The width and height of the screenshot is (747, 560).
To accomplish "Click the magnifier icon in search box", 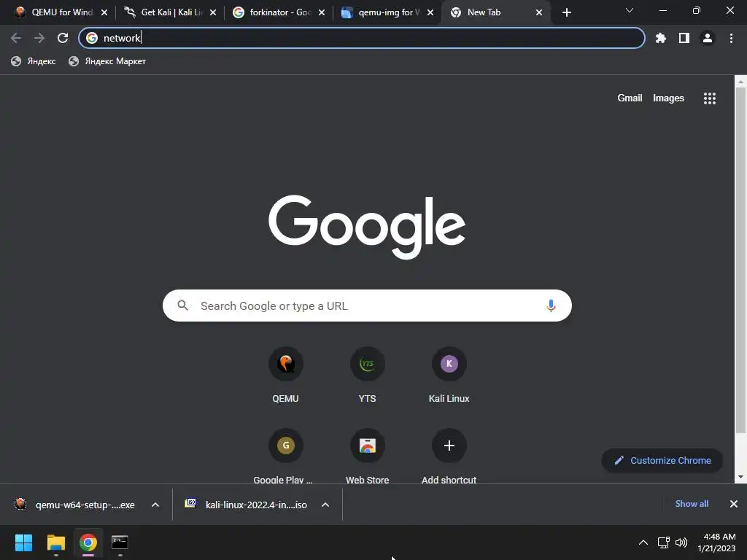I will pyautogui.click(x=183, y=306).
